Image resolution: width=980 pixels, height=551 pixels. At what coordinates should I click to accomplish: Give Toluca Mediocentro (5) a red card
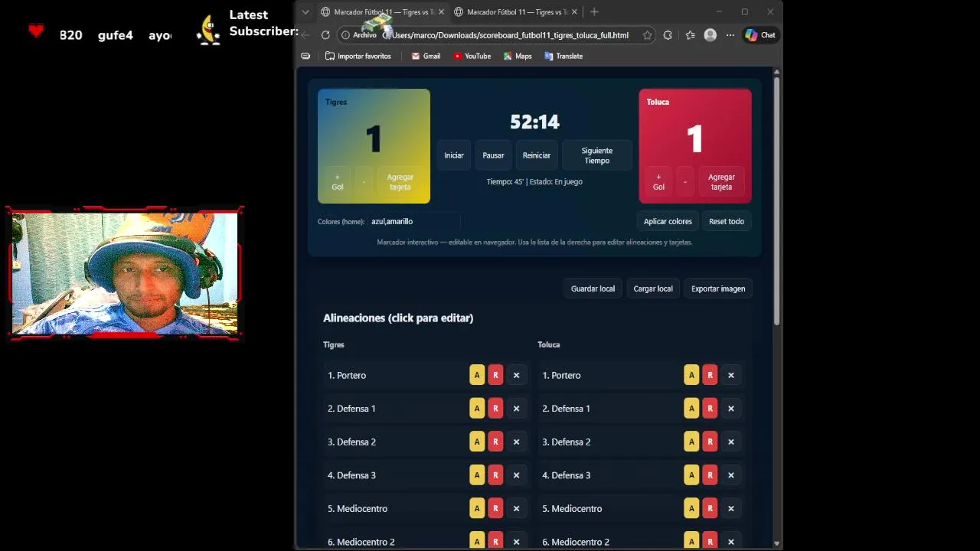coord(710,508)
